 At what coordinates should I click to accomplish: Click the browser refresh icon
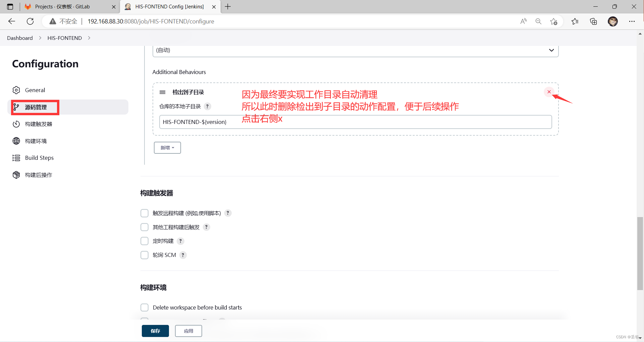pyautogui.click(x=30, y=21)
